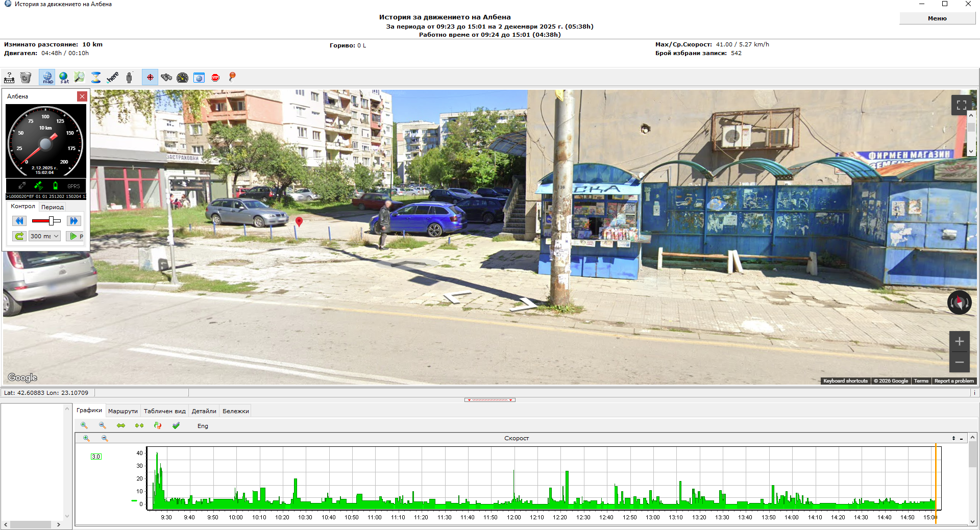Open the 300 ms playback interval dropdown
The image size is (980, 530).
click(x=45, y=236)
